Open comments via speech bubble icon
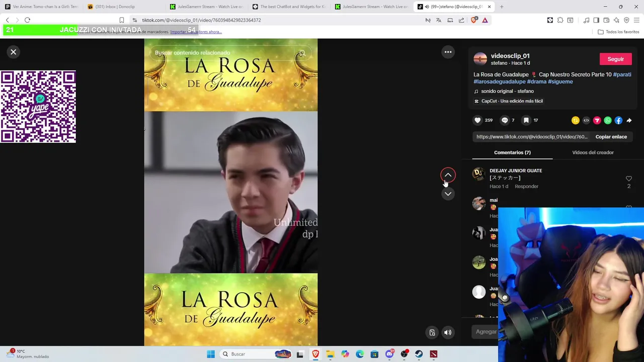This screenshot has width=644, height=362. click(505, 120)
